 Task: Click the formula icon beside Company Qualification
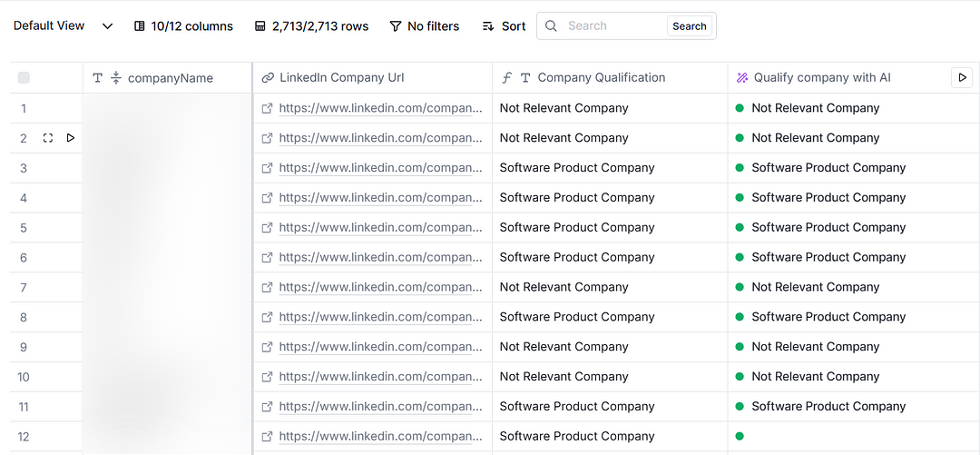pyautogui.click(x=506, y=78)
